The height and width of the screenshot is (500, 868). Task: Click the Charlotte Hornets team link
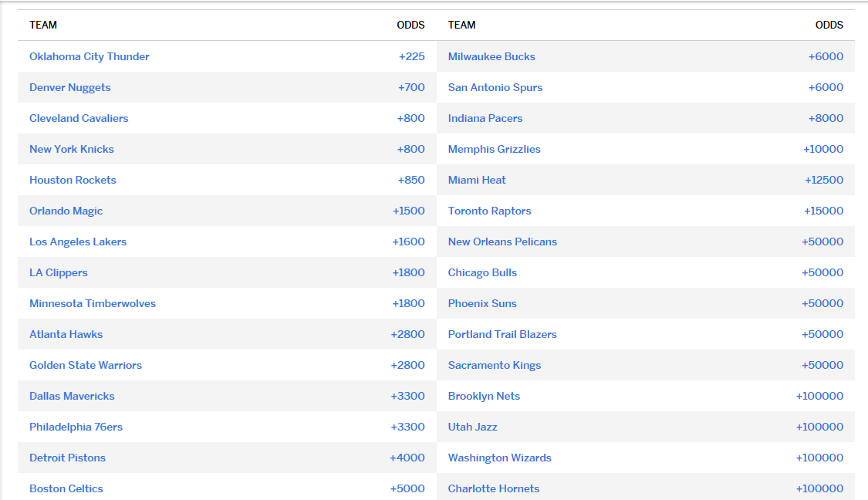[494, 488]
